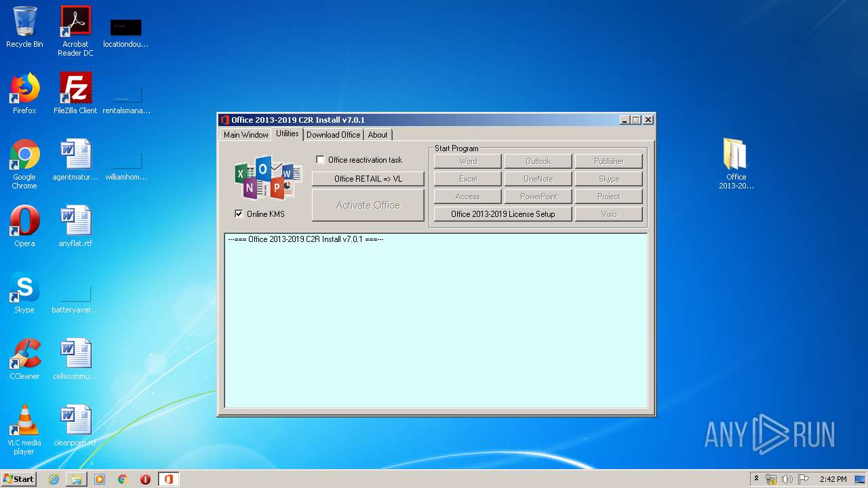Select the batteryaver desktop file
Viewport: 868px width, 488px height.
click(75, 298)
